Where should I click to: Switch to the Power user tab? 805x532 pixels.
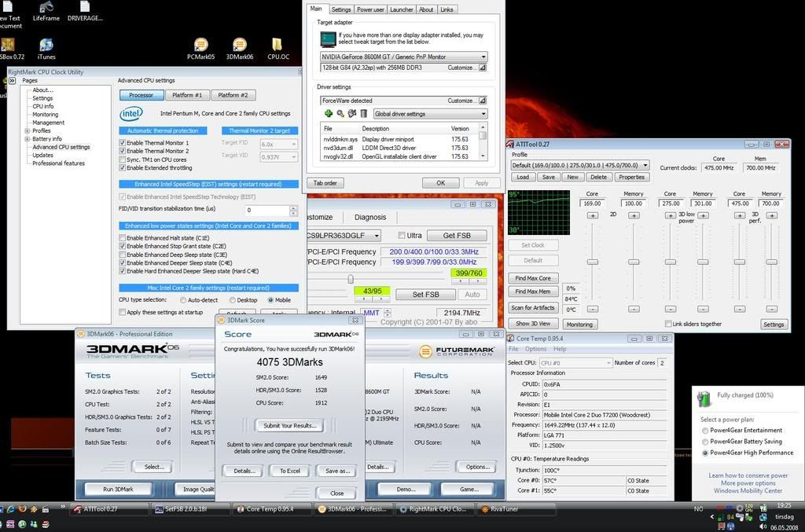[370, 9]
